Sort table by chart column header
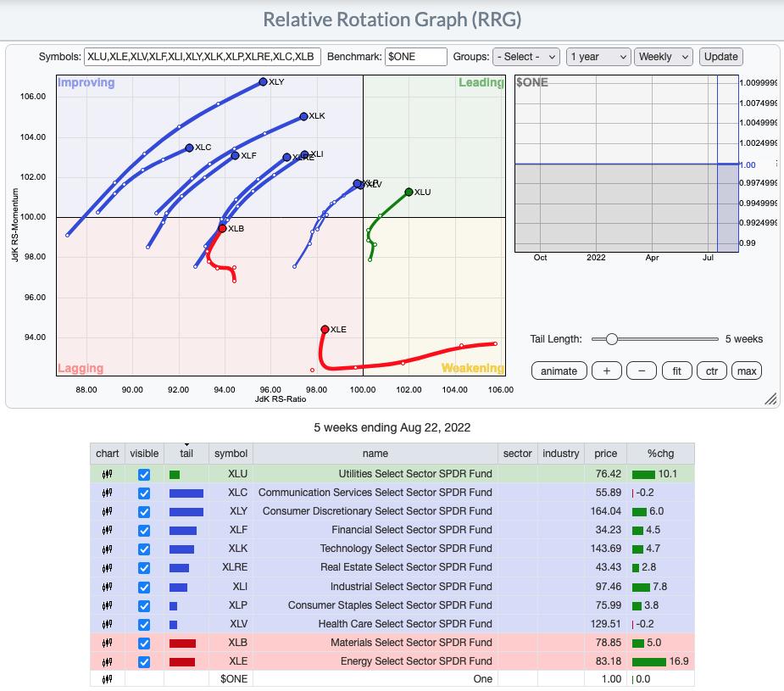The image size is (784, 691). coord(107,454)
